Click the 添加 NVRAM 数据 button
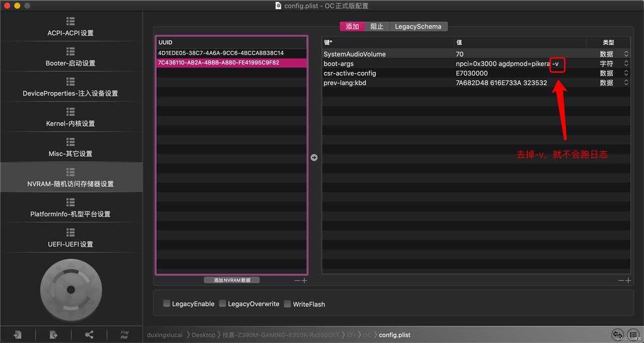 232,280
